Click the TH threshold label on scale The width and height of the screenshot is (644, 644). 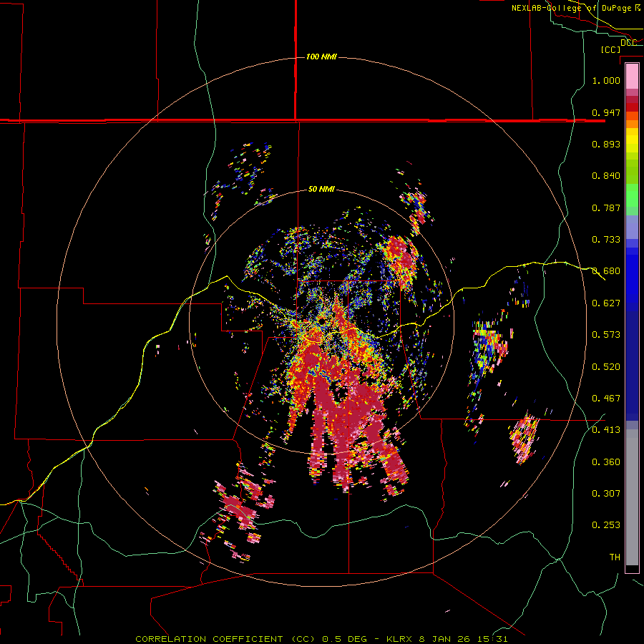pyautogui.click(x=615, y=557)
